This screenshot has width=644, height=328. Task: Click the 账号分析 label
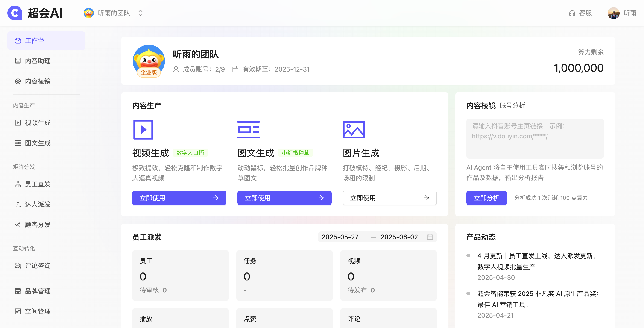click(512, 105)
